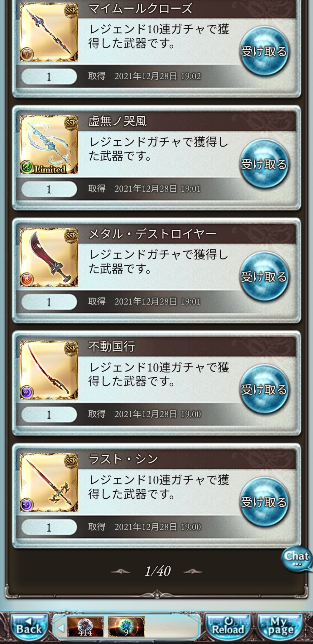The height and width of the screenshot is (644, 313).
Task: Go to the next page arrow beside 1/40
Action: coord(193,572)
